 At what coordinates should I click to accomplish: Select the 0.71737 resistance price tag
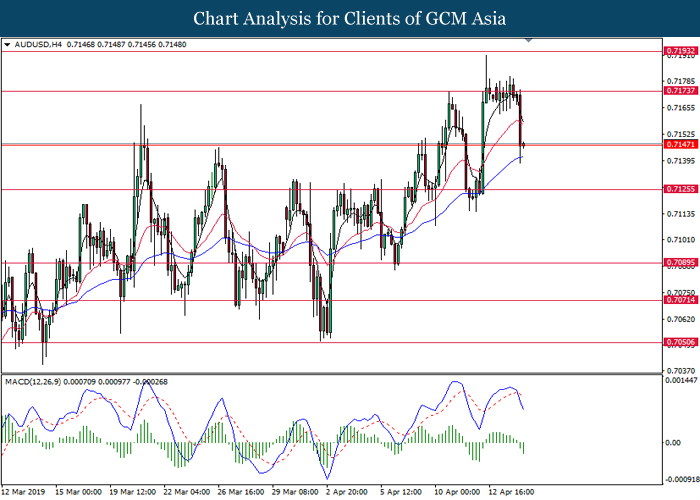click(680, 91)
